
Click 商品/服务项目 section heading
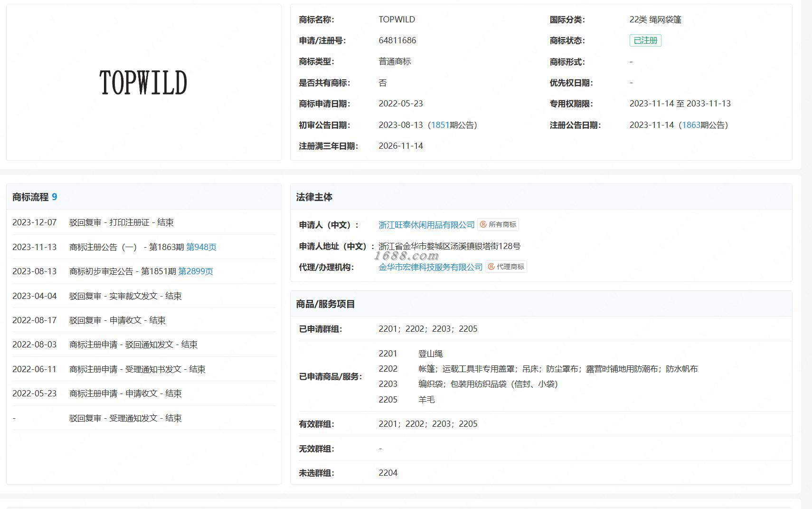tap(326, 304)
